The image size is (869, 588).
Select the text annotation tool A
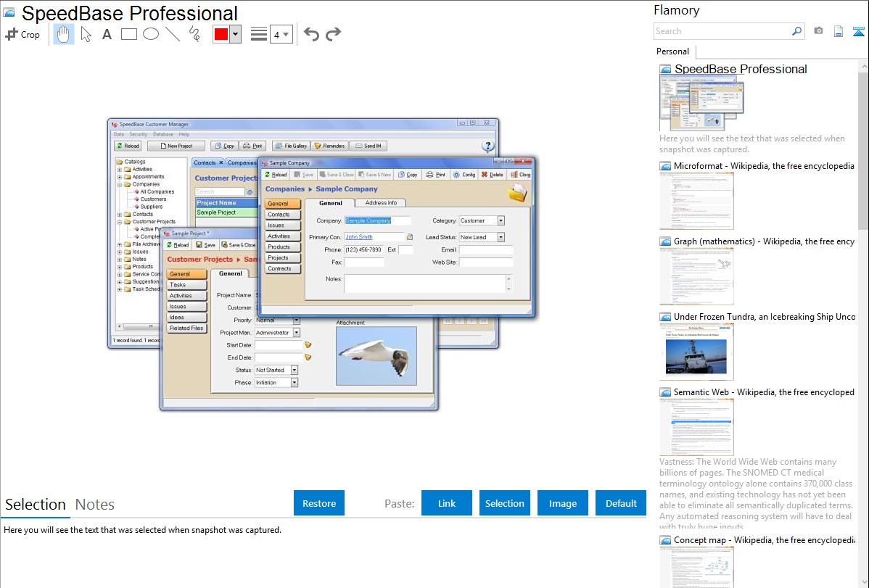(x=107, y=34)
